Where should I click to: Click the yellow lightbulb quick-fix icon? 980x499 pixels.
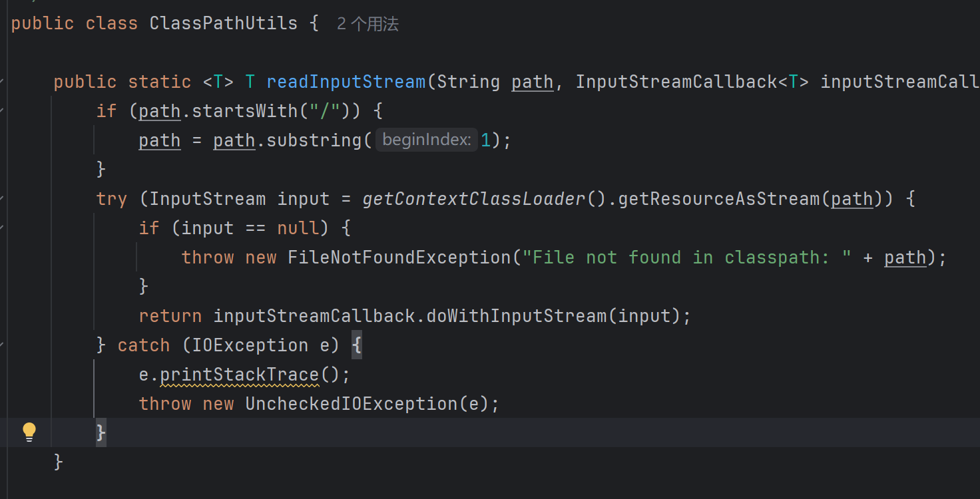point(29,432)
